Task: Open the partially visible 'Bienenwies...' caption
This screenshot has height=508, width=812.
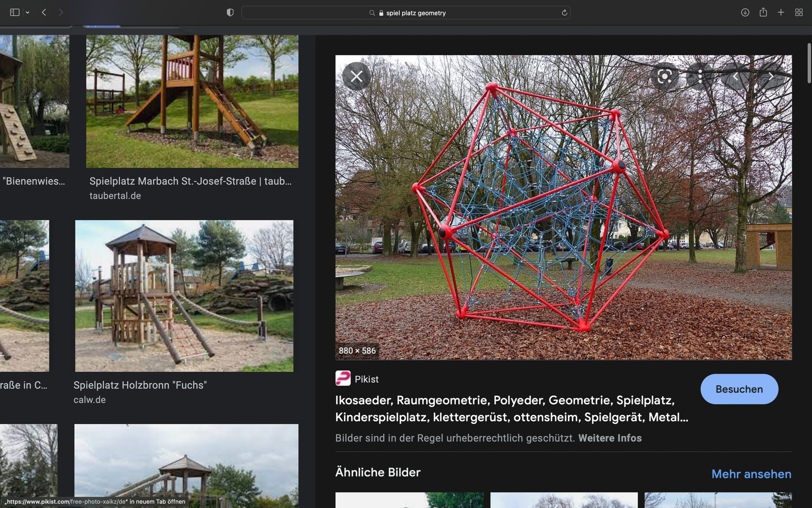Action: point(34,181)
